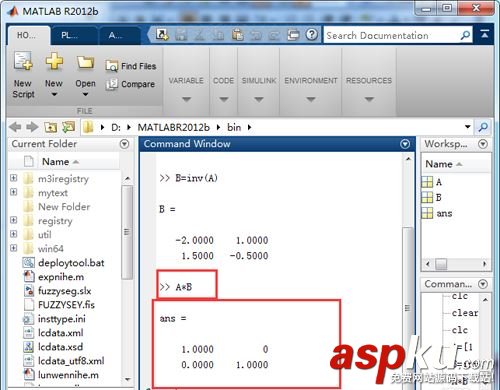Screen dimensions: 500x390
Task: Click the Browse for folder icon
Action: coord(68,127)
